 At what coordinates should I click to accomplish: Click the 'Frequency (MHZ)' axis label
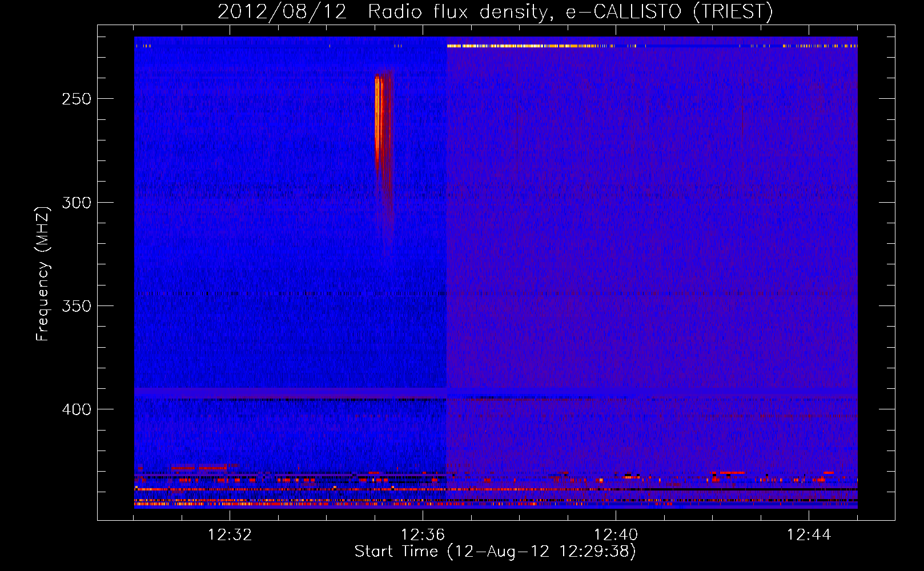[x=43, y=274]
